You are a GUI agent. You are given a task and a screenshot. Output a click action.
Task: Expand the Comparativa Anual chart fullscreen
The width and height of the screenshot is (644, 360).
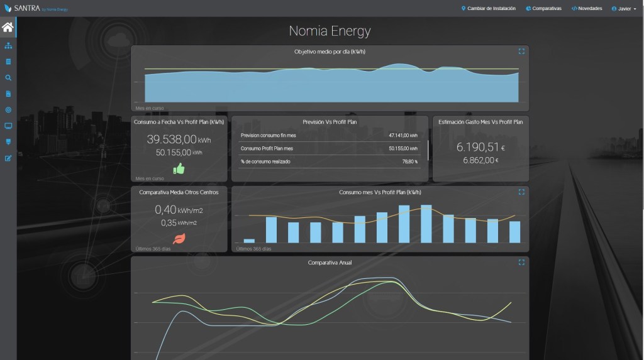(521, 262)
